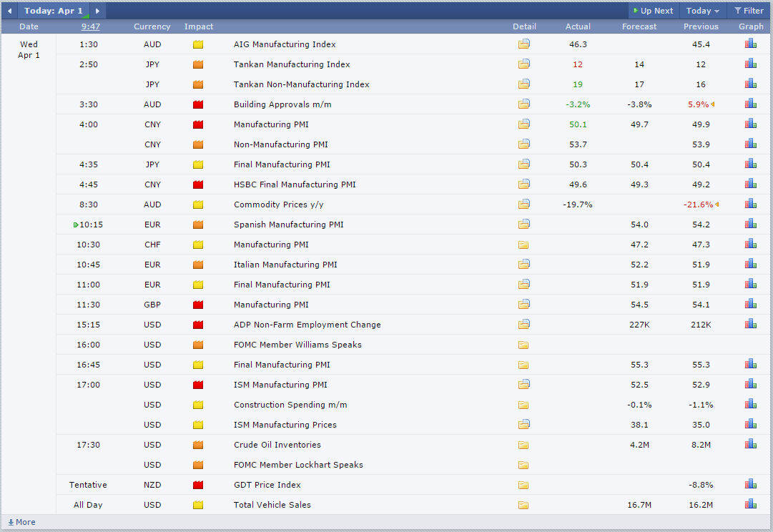Open detail folder for Commodity Prices y/y
The width and height of the screenshot is (773, 532).
point(523,204)
